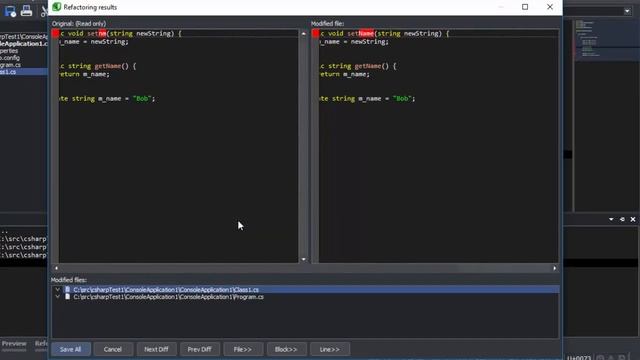Cancel the refactoring results dialog

pyautogui.click(x=113, y=349)
